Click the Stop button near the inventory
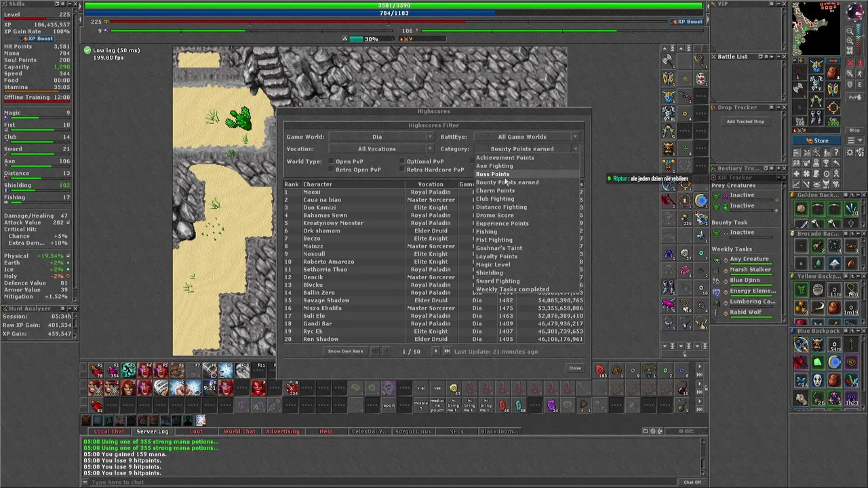Viewport: 868px width, 488px height. [x=855, y=130]
